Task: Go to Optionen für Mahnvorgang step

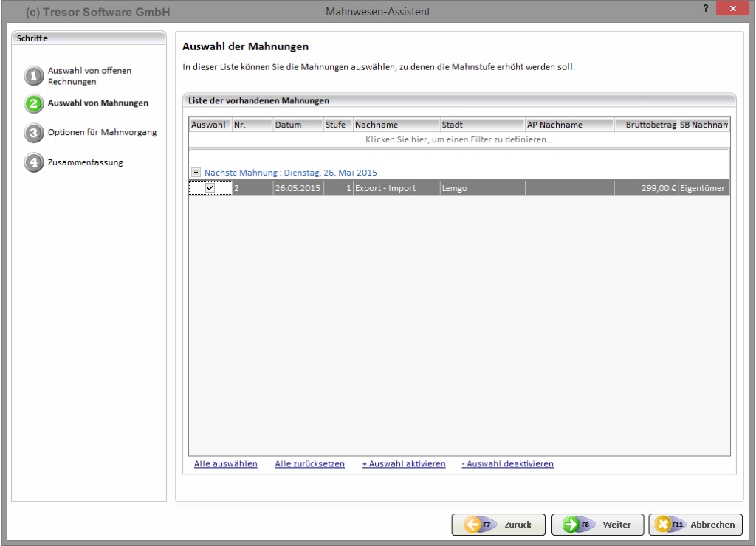Action: pyautogui.click(x=102, y=133)
